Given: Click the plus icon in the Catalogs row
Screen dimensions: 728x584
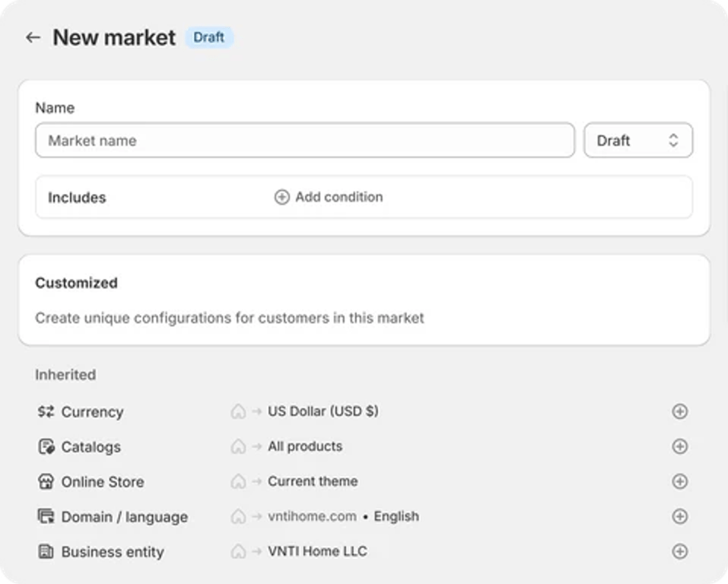Looking at the screenshot, I should [680, 446].
